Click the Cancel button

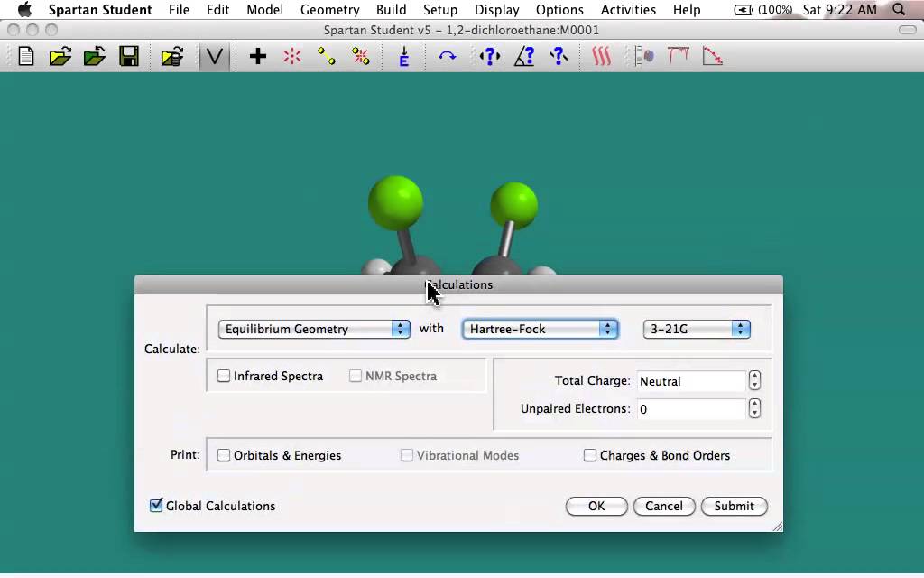(x=664, y=506)
